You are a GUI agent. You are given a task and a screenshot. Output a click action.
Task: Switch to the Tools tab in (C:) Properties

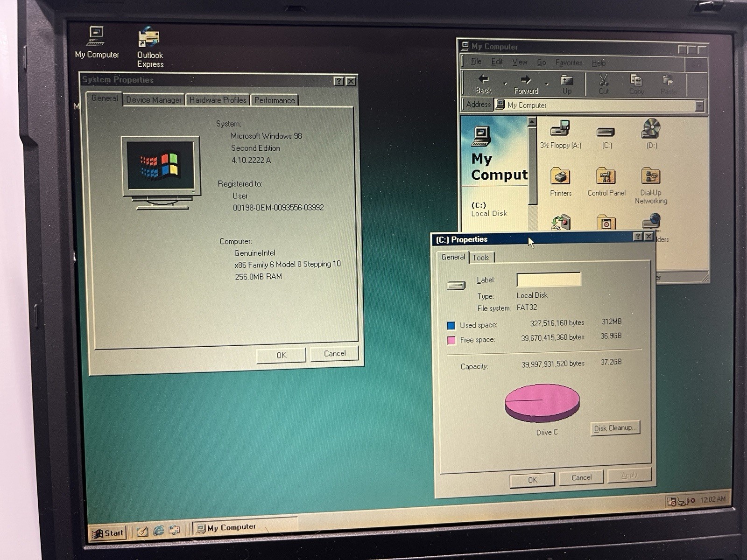480,258
